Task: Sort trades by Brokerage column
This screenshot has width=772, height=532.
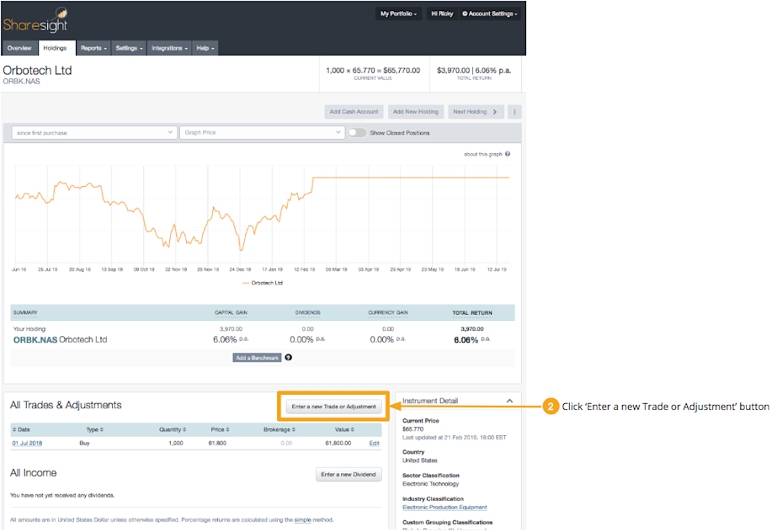Action: click(x=280, y=429)
